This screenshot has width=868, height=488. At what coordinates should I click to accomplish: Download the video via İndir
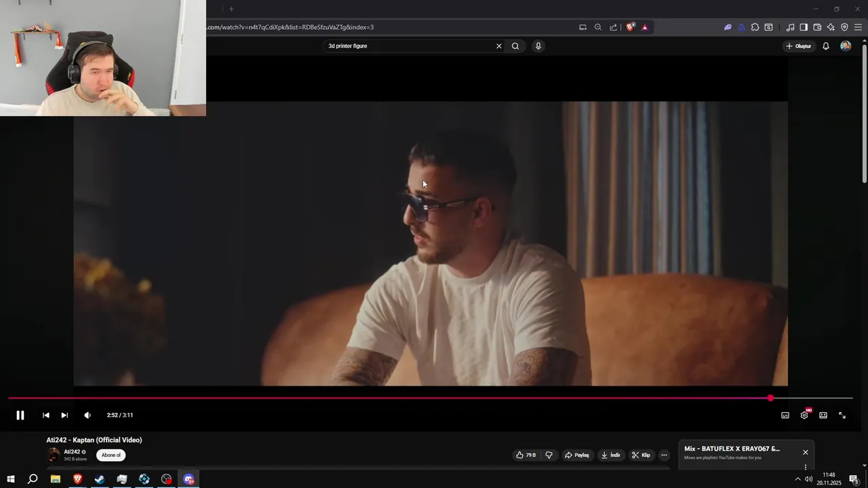610,455
